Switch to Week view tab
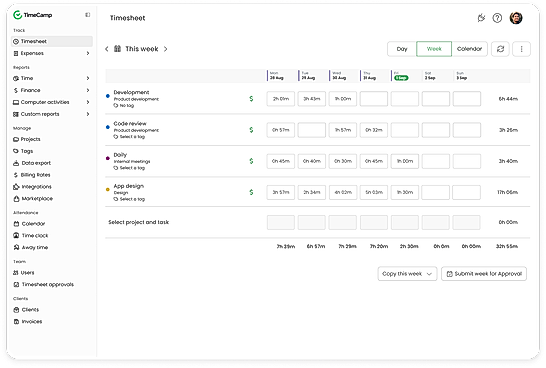546x368 pixels. coord(434,49)
